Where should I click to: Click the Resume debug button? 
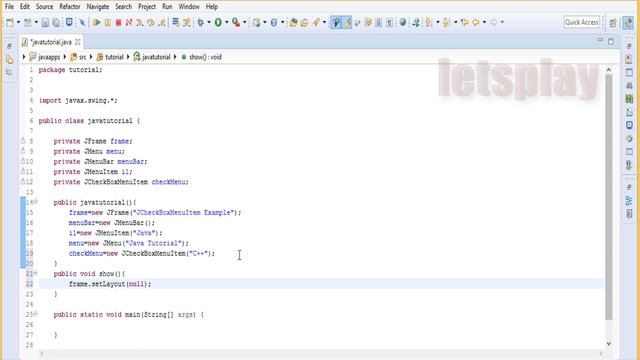97,22
